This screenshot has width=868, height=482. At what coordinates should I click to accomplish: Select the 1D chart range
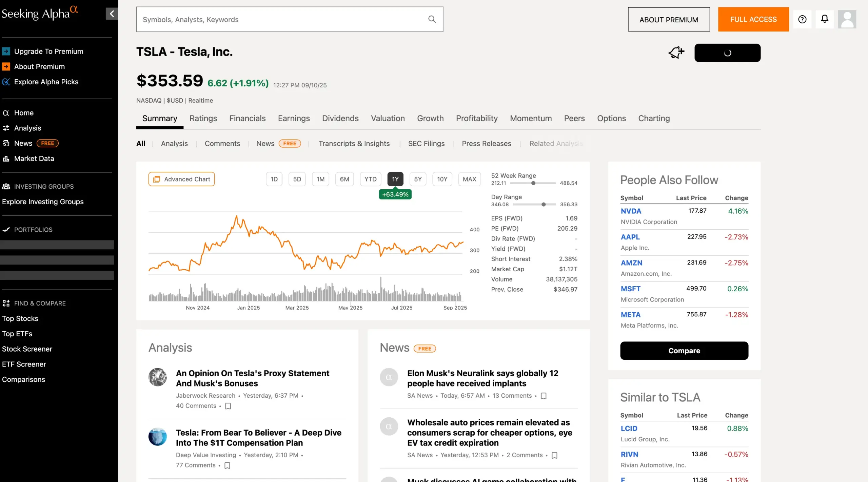(x=274, y=179)
